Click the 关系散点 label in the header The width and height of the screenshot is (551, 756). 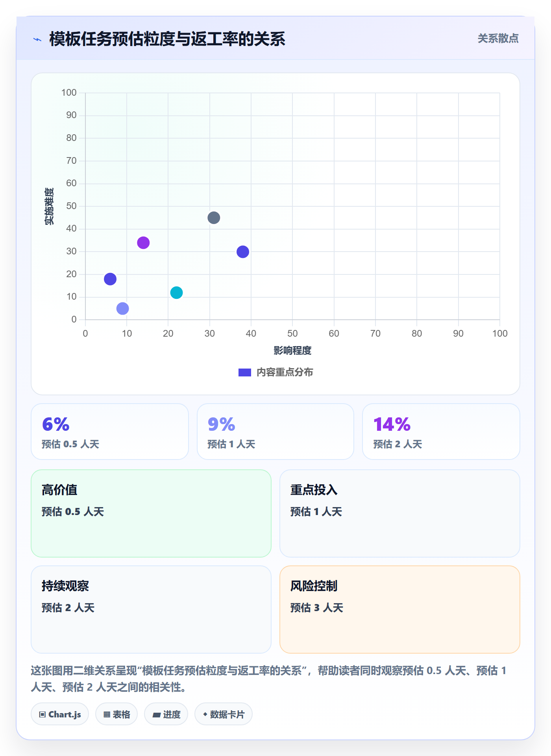click(498, 39)
